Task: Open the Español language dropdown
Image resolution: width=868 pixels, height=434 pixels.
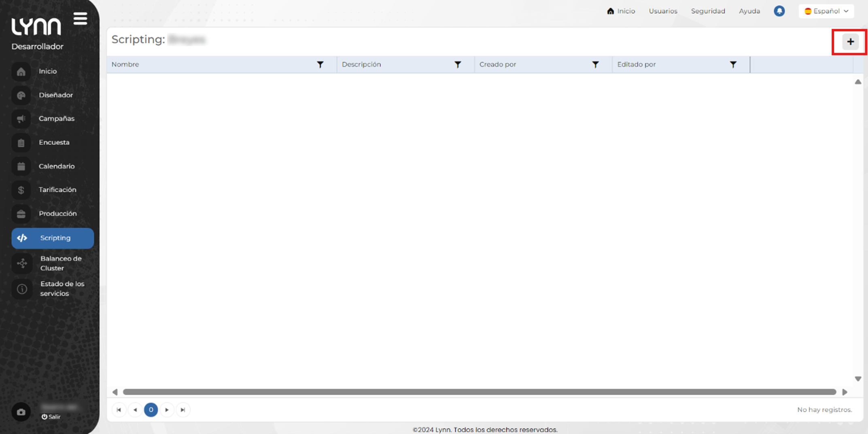Action: (826, 11)
